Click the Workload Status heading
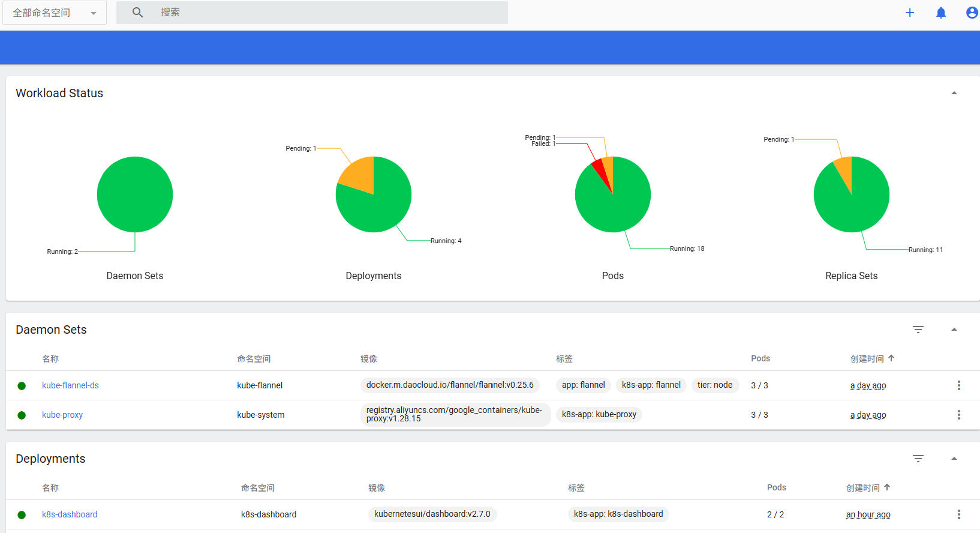980x533 pixels. [x=59, y=93]
